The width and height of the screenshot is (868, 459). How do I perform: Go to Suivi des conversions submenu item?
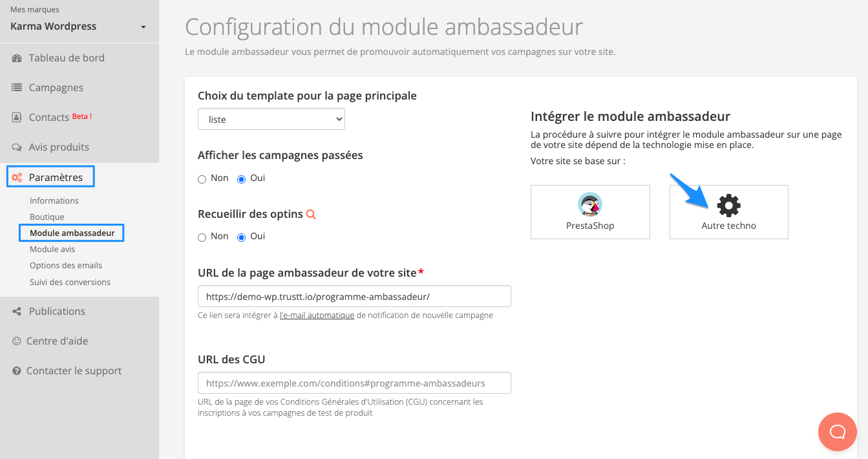click(70, 283)
